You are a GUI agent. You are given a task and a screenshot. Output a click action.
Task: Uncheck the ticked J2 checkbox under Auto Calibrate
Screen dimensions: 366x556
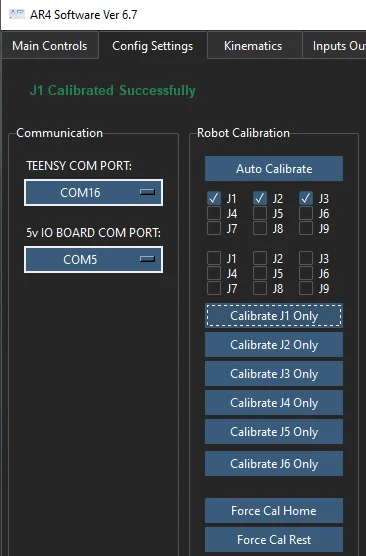(x=260, y=198)
